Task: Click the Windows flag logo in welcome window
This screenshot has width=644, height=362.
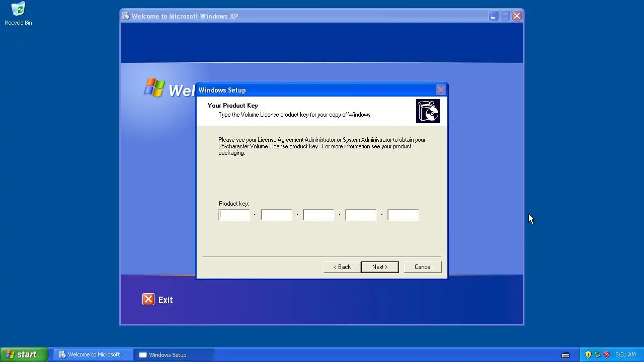Action: click(x=154, y=87)
